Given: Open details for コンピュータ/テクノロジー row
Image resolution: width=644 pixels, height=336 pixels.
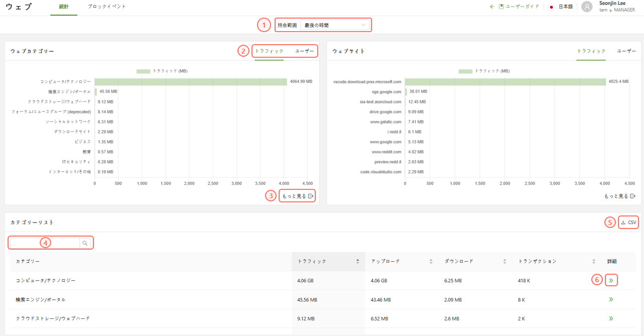Looking at the screenshot, I should pyautogui.click(x=611, y=280).
